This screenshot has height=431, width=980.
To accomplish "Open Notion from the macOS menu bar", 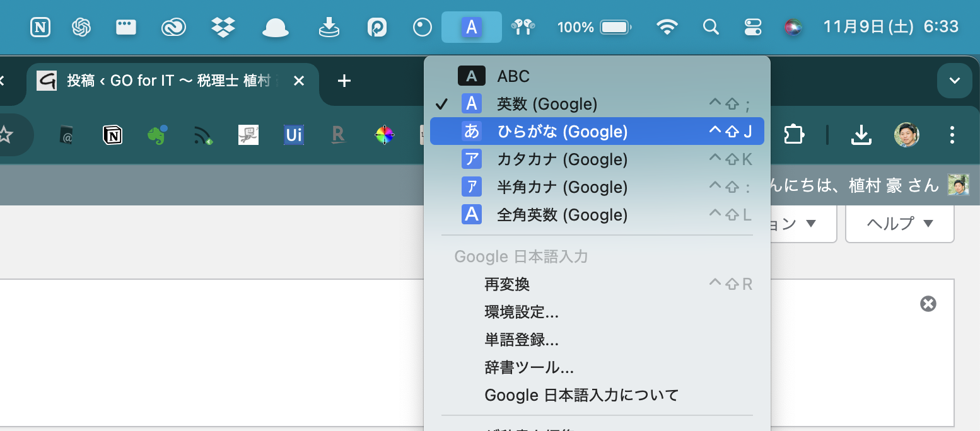I will pos(40,27).
